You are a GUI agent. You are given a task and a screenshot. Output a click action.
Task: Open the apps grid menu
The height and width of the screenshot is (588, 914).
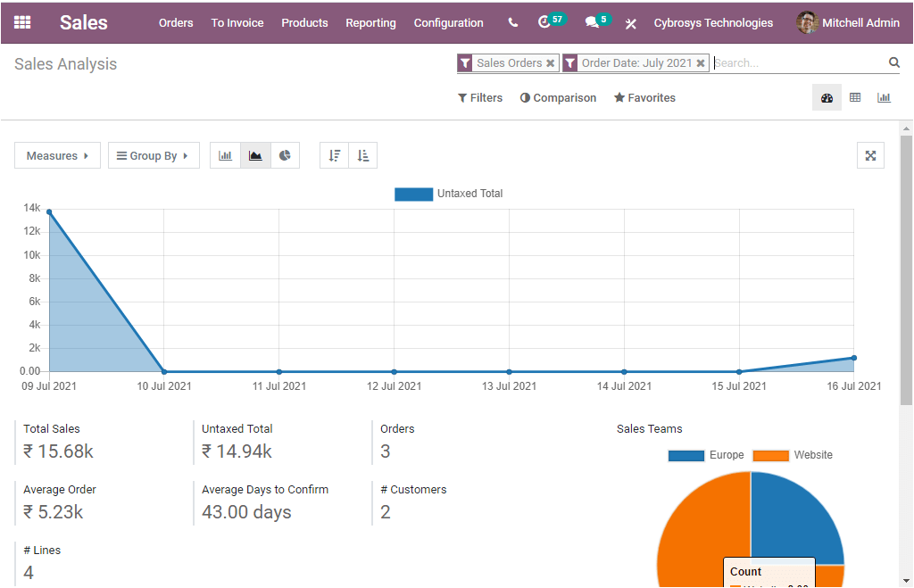tap(22, 22)
